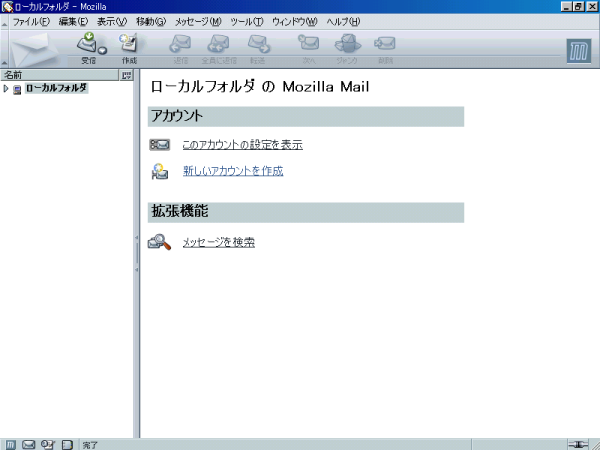The height and width of the screenshot is (450, 600).
Task: Open the folder pane column picker
Action: pyautogui.click(x=126, y=75)
